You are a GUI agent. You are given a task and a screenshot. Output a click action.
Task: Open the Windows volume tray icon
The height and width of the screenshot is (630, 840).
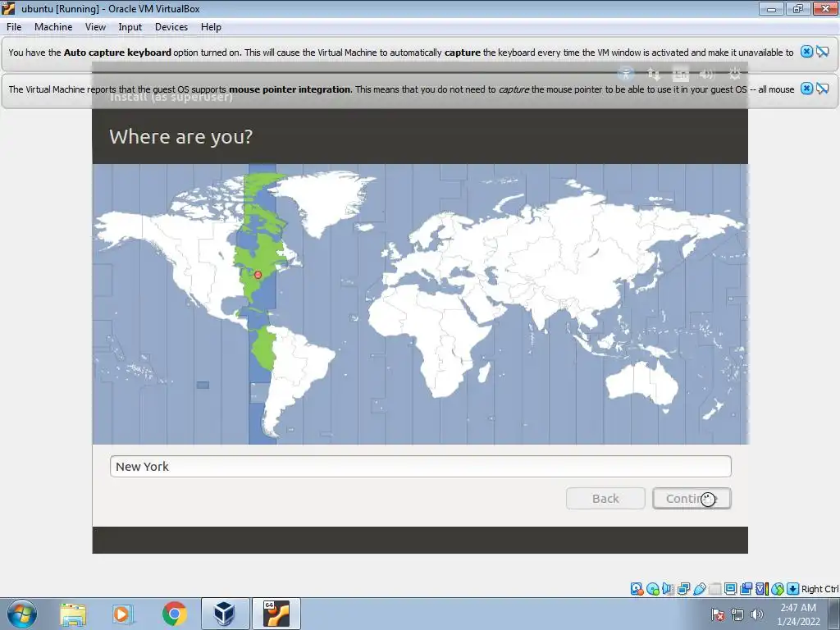coord(756,614)
